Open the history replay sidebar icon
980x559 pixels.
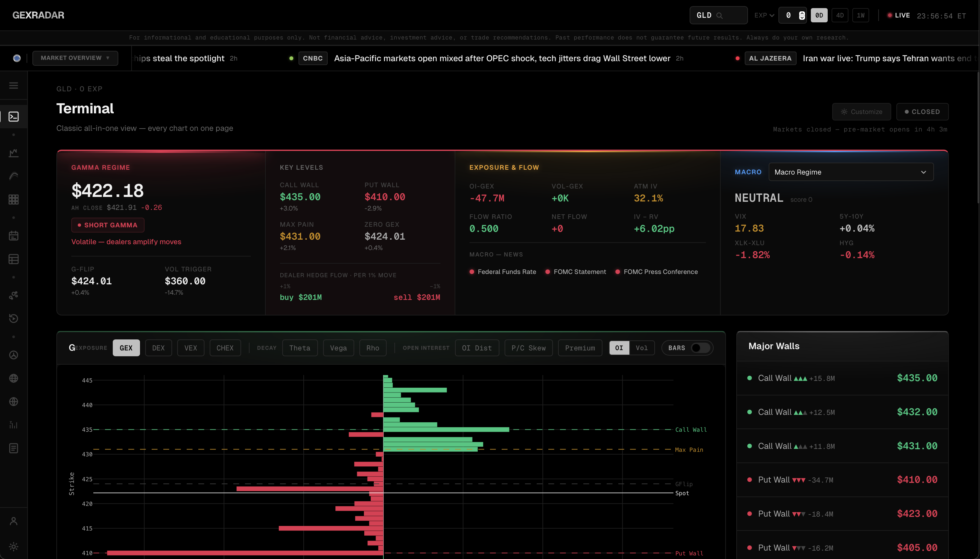coord(13,318)
